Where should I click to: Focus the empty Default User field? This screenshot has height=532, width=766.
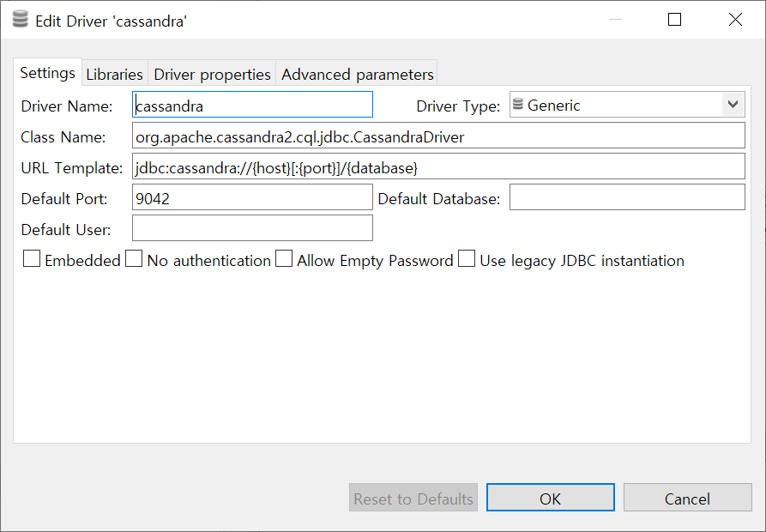tap(252, 227)
